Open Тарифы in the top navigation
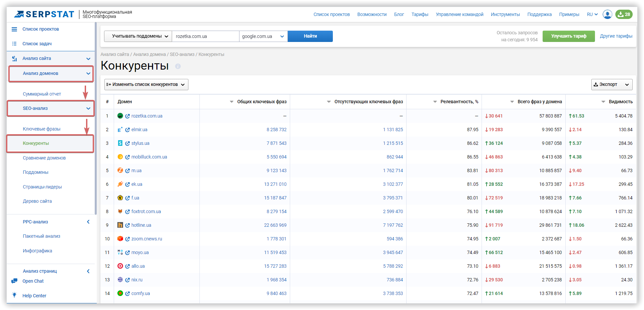Viewport: 644px width, 310px height. (x=420, y=14)
